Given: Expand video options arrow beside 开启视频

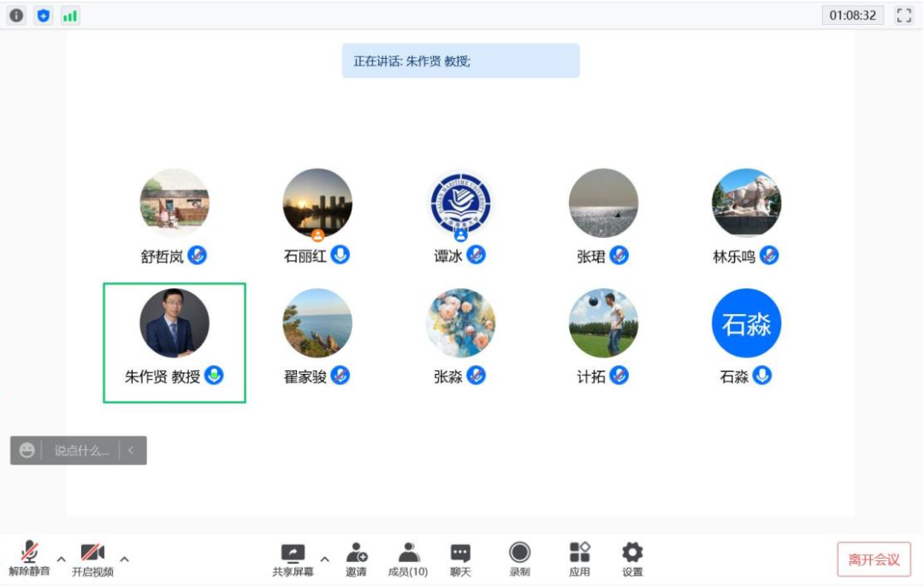Looking at the screenshot, I should (125, 559).
